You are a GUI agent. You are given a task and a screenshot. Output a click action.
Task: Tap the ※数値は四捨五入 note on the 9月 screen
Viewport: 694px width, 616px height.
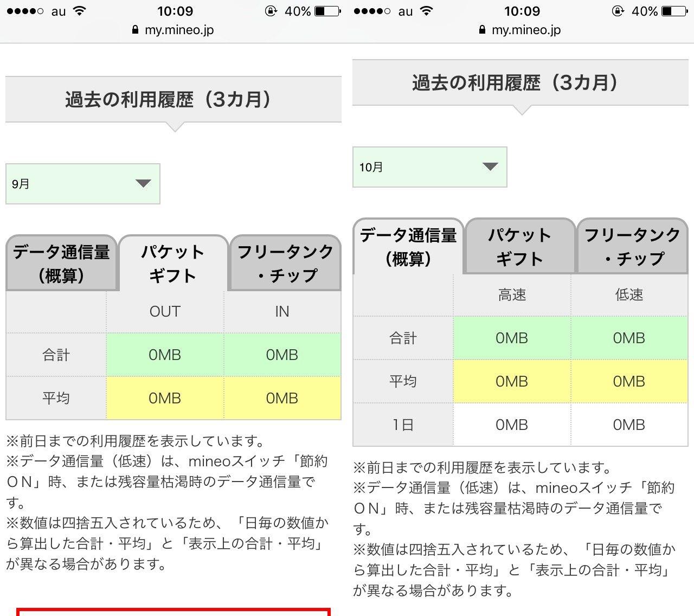tap(168, 544)
